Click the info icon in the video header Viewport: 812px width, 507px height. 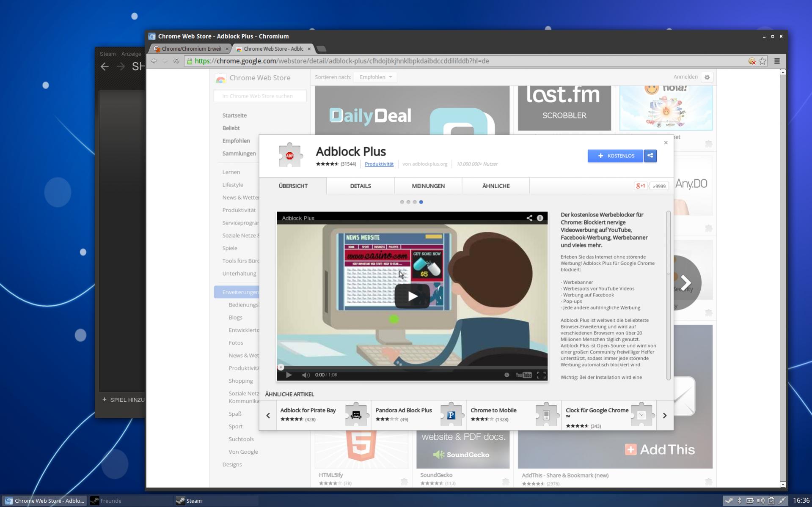tap(540, 218)
